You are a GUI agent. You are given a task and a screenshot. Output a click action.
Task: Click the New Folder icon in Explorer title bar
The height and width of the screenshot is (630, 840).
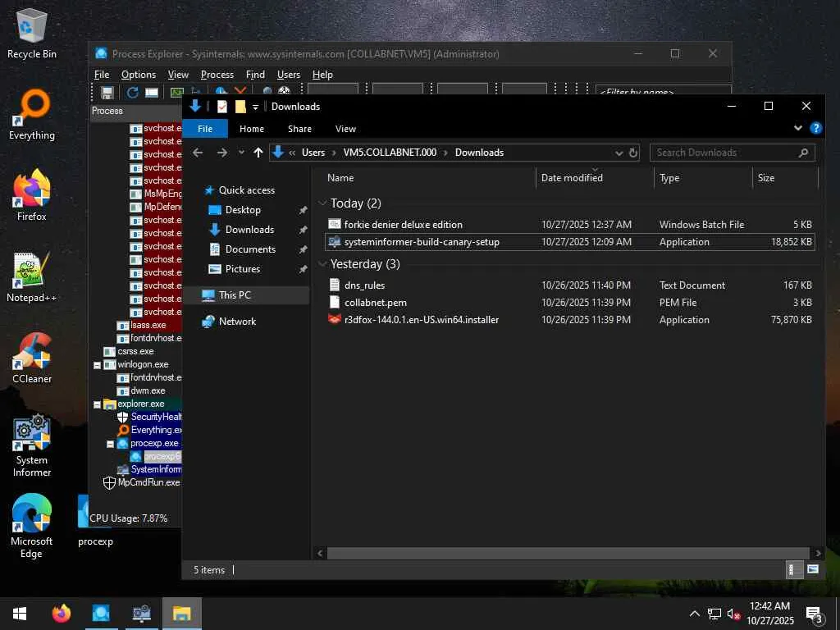[240, 107]
